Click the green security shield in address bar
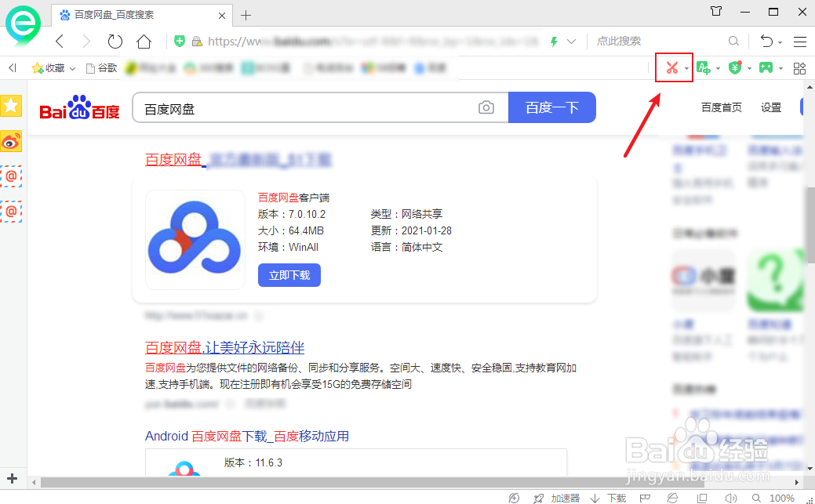The image size is (815, 504). pyautogui.click(x=180, y=41)
